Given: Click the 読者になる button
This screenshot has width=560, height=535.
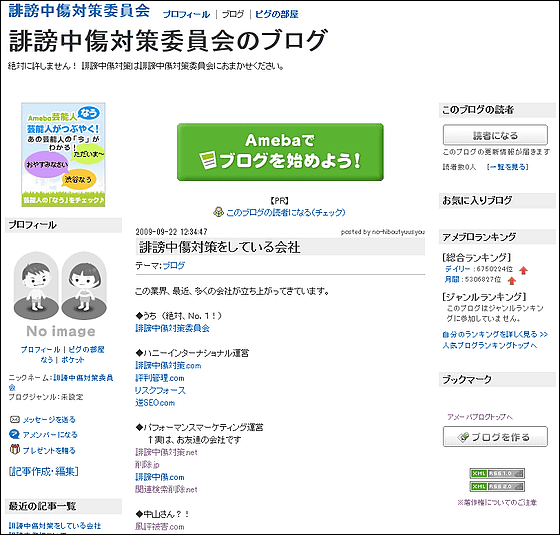Looking at the screenshot, I should (495, 135).
